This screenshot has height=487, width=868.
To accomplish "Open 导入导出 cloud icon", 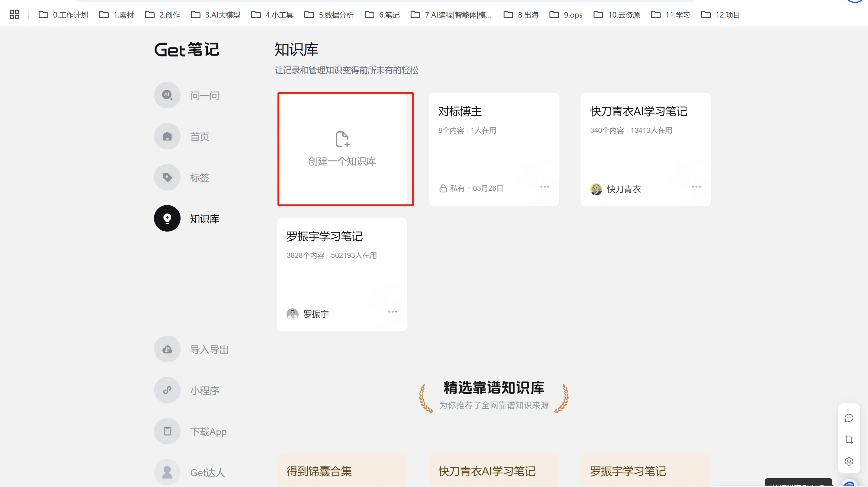I will 167,349.
